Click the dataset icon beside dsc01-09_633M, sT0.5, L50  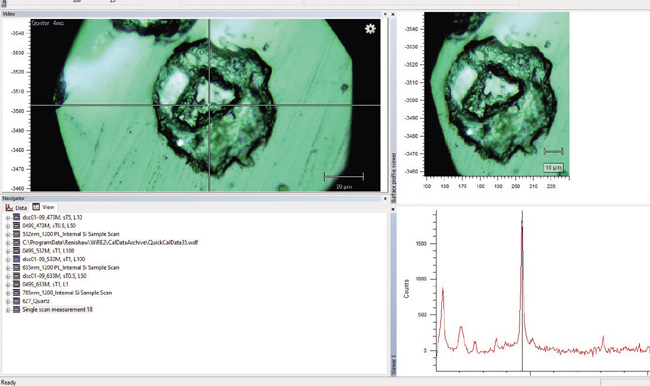pyautogui.click(x=17, y=276)
